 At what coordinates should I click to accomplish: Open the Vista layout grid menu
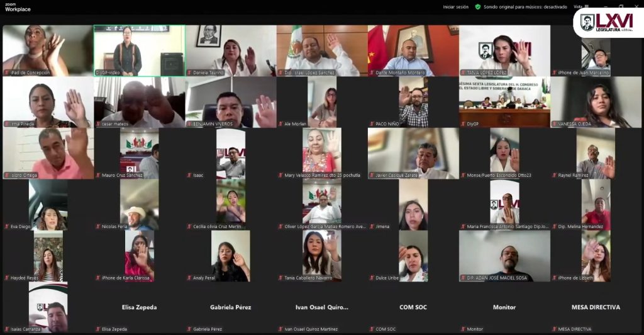pos(577,7)
